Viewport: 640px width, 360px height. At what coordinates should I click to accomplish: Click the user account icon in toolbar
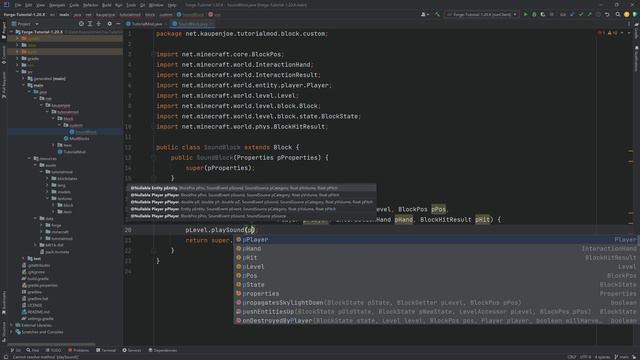(x=424, y=14)
